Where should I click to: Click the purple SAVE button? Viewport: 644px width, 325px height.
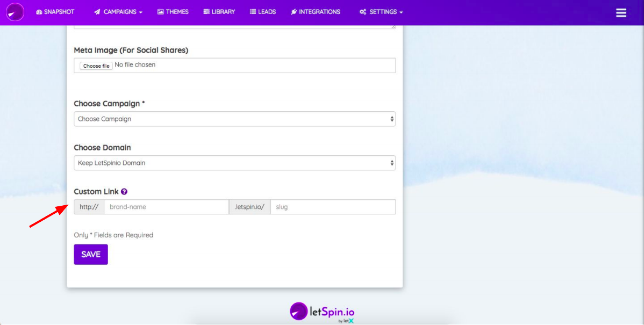pyautogui.click(x=91, y=255)
